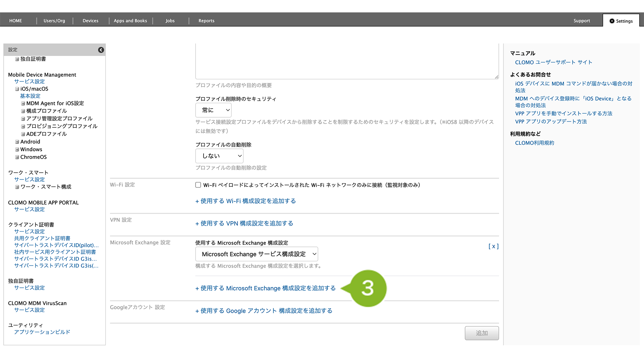Expand the ChromeOS tree node
The image size is (644, 362).
pos(17,157)
